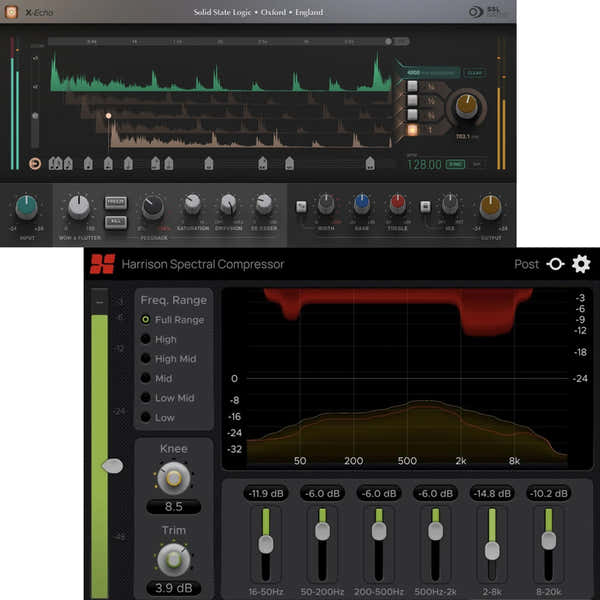This screenshot has width=600, height=600.
Task: Click the 200-500Hz band fader handle
Action: (x=379, y=532)
